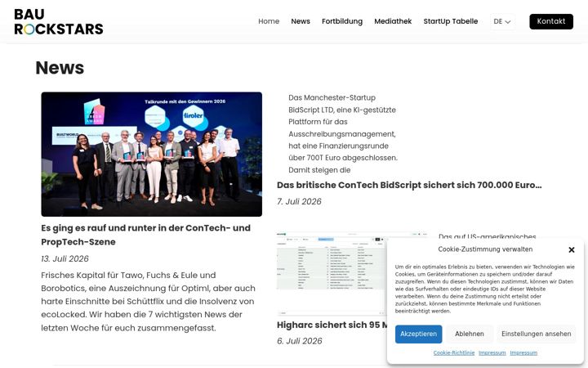Click the date '6. Juli 2026'

(299, 341)
